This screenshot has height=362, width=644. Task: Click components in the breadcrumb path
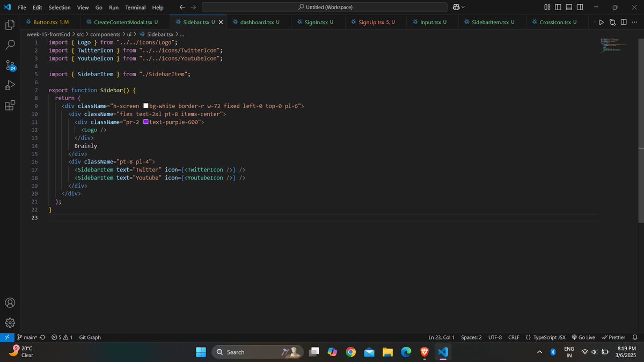click(x=105, y=34)
